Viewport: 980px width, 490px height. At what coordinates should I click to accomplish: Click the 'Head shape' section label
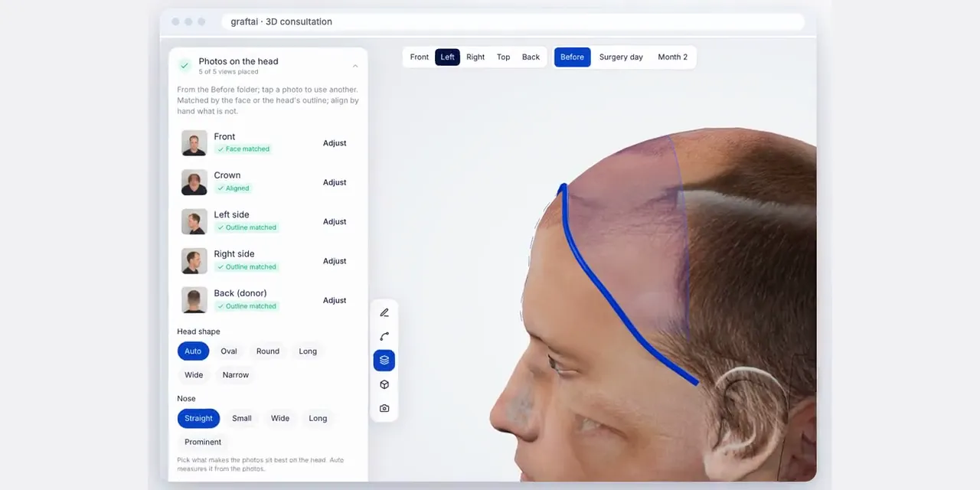pyautogui.click(x=198, y=332)
